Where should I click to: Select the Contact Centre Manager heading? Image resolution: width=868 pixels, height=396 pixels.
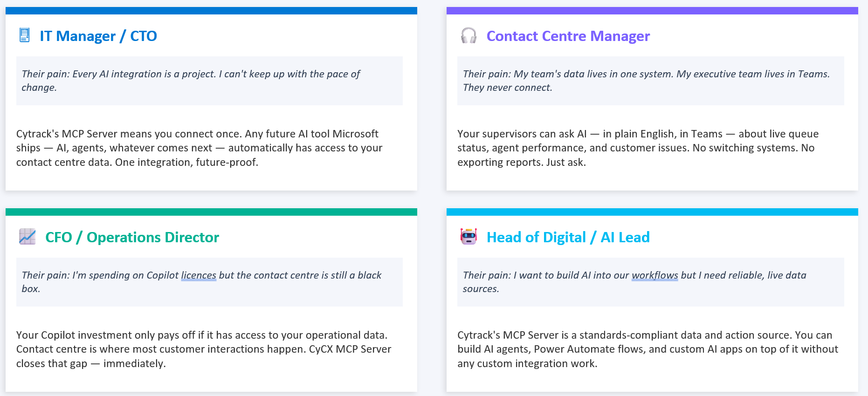(568, 36)
